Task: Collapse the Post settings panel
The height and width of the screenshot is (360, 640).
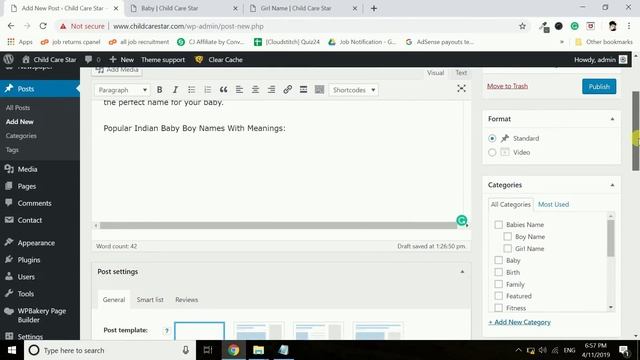Action: (x=462, y=271)
